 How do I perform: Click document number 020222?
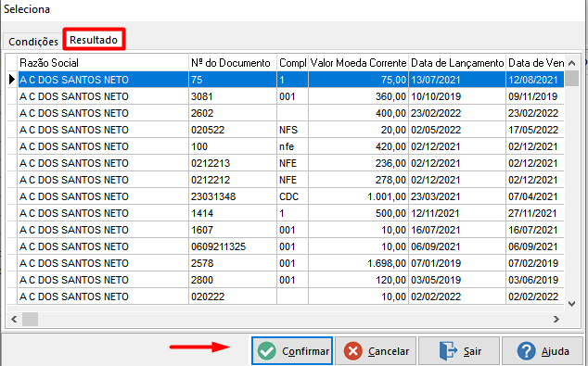[233, 297]
